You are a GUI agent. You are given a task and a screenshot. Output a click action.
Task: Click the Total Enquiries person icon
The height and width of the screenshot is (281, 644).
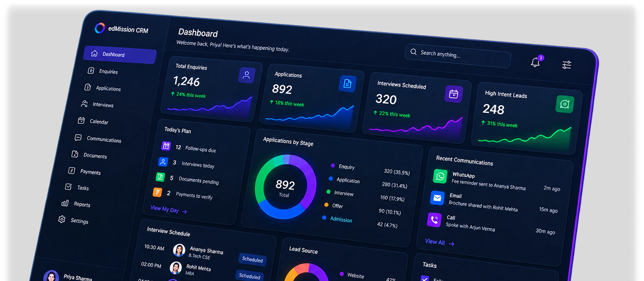pyautogui.click(x=246, y=75)
